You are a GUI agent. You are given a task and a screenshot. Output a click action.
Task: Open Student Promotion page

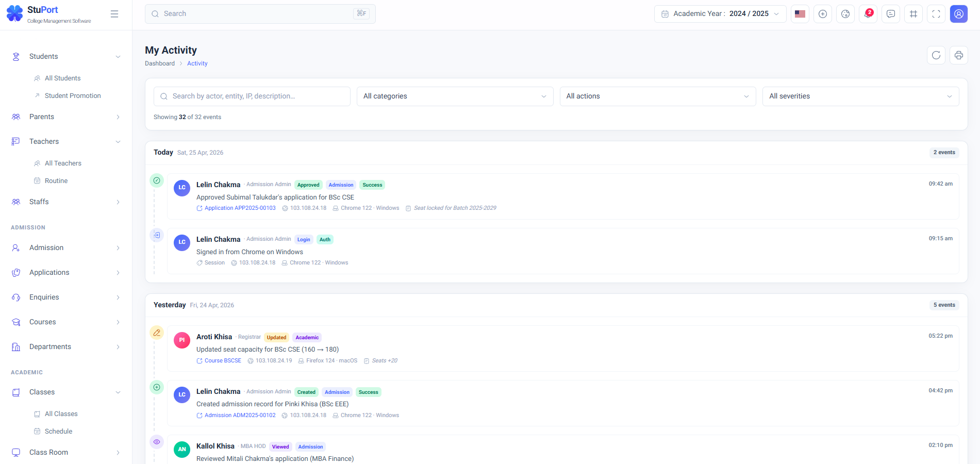[x=73, y=96]
